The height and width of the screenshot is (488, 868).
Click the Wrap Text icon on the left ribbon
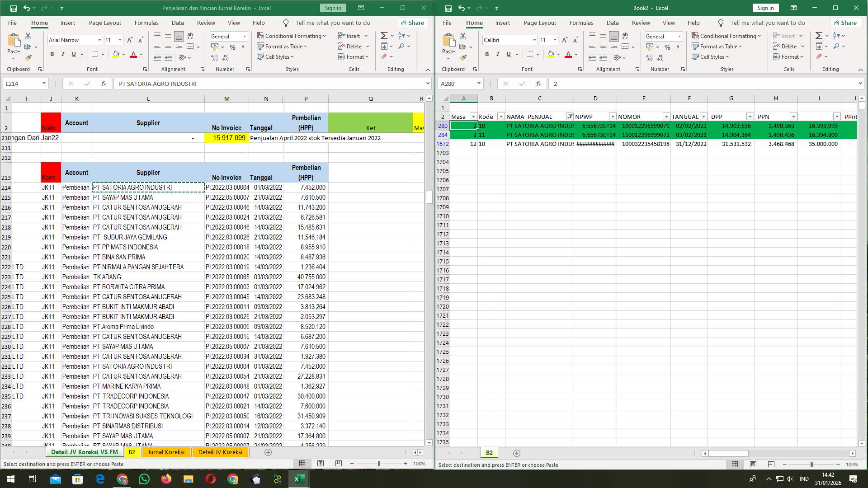190,36
